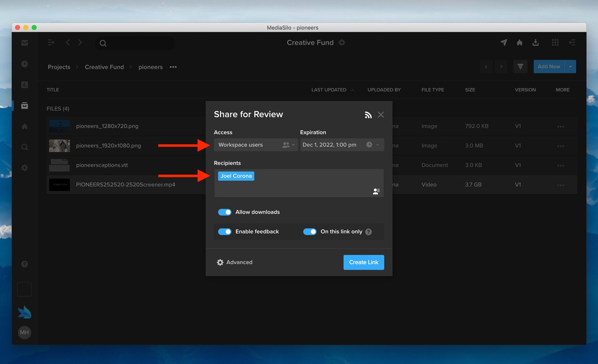Disable the Enable feedback toggle
This screenshot has height=364, width=598.
coord(225,232)
